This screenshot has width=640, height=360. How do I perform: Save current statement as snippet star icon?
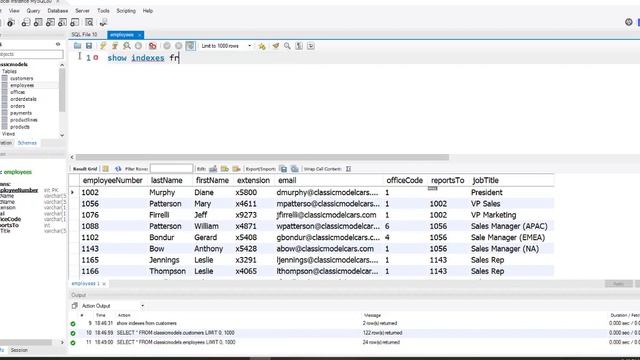pyautogui.click(x=262, y=46)
